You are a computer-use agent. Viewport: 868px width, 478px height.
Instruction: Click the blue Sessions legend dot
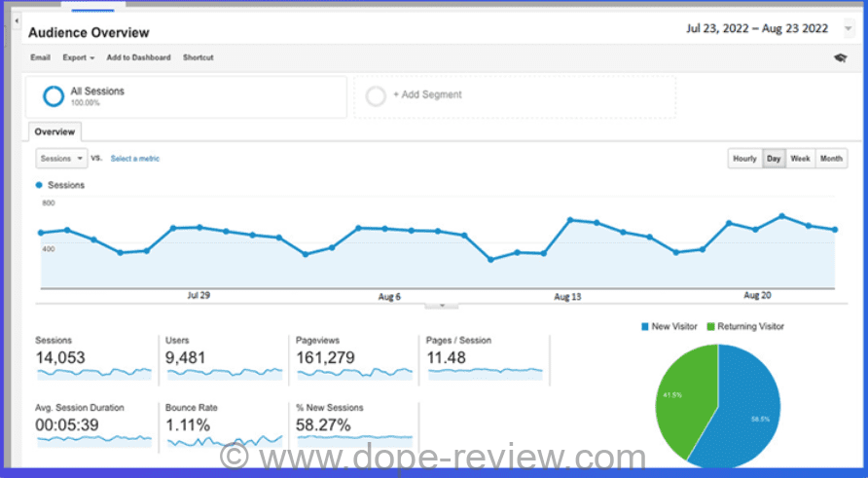[39, 184]
